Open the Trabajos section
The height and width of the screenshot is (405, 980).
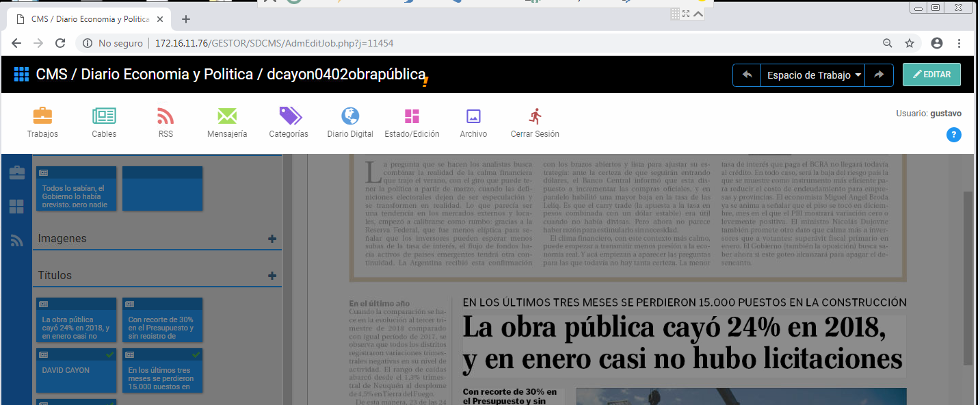point(42,123)
